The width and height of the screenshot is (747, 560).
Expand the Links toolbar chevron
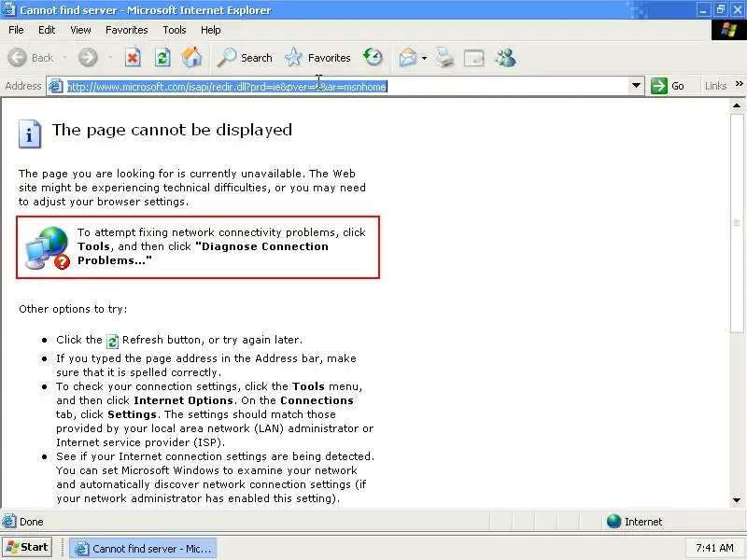click(x=739, y=84)
